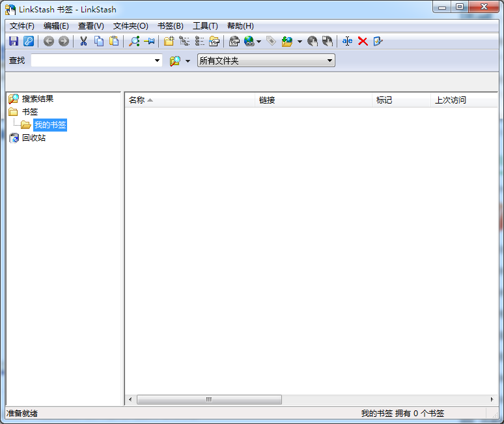
Task: Click the first dark globe hand icon
Action: tap(313, 41)
